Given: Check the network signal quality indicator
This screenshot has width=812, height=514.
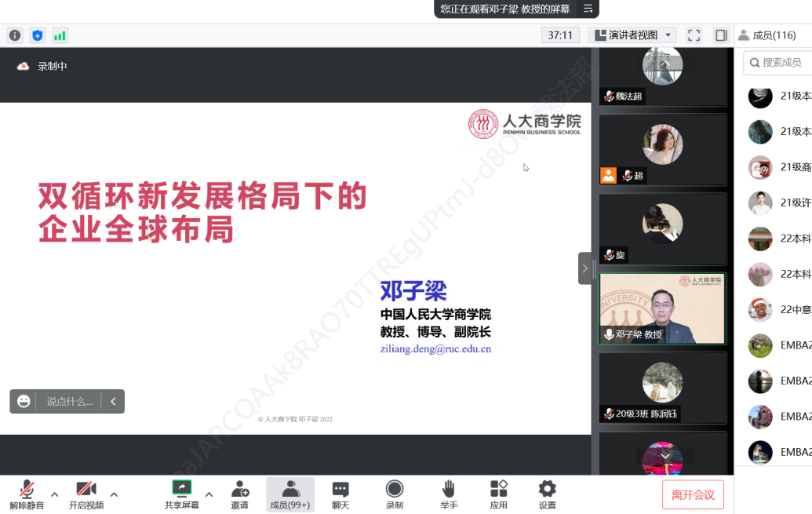Looking at the screenshot, I should coord(59,35).
